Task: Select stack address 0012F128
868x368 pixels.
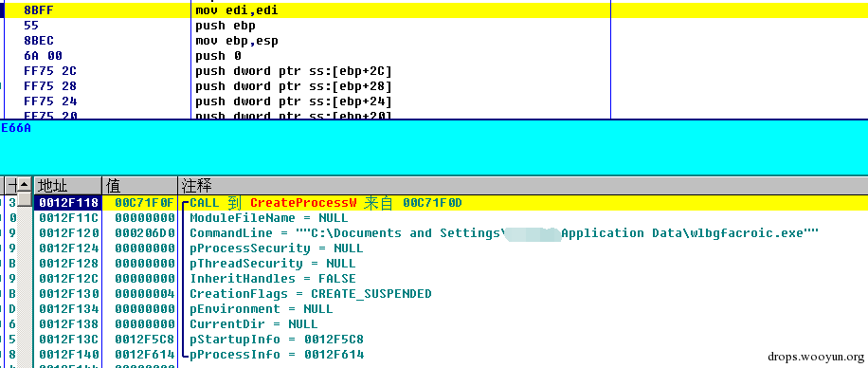Action: pos(68,264)
